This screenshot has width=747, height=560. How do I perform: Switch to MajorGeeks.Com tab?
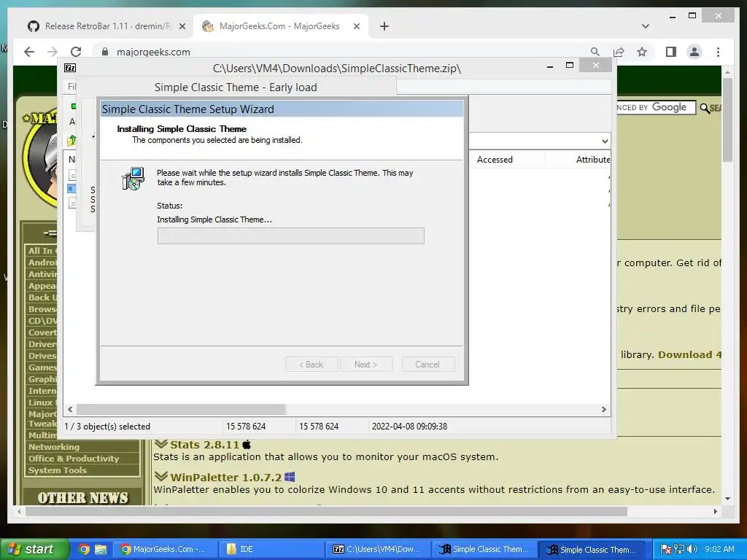[x=279, y=26]
